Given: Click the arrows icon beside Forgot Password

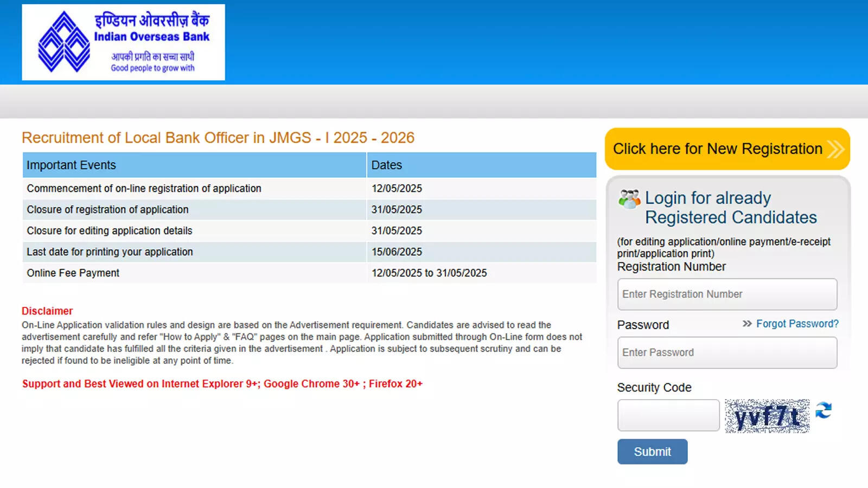Looking at the screenshot, I should coord(747,324).
